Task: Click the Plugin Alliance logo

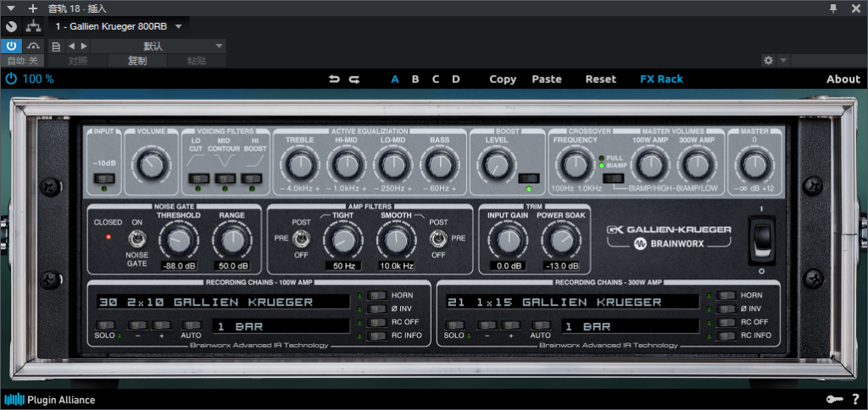Action: pos(50,400)
